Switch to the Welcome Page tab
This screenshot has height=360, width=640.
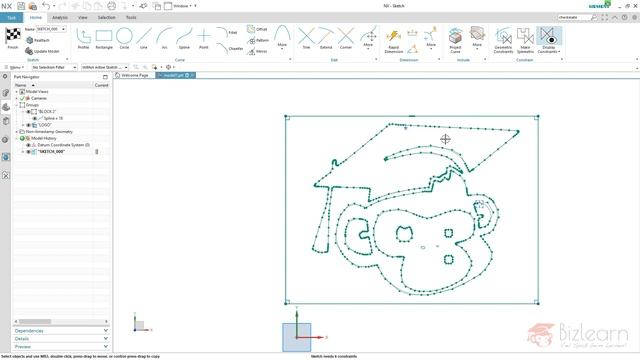(131, 75)
